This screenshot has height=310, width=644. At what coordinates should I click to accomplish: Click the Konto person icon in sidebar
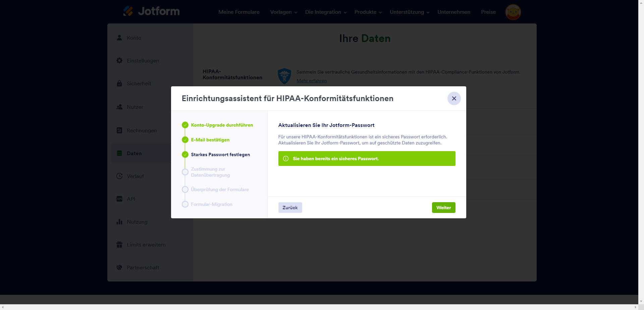[119, 38]
